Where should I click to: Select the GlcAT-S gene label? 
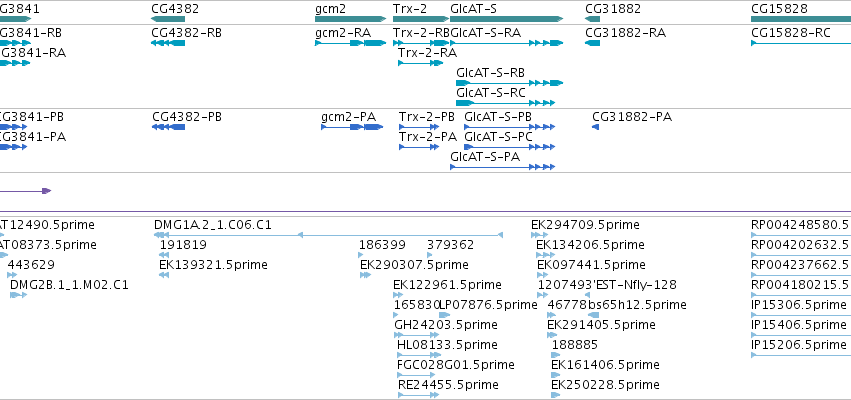[473, 9]
